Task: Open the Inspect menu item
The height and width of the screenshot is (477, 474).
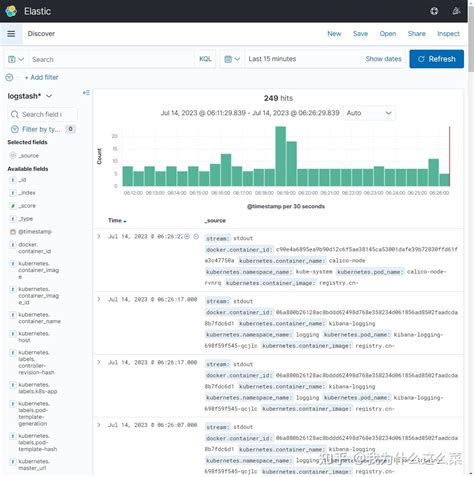Action: [448, 34]
